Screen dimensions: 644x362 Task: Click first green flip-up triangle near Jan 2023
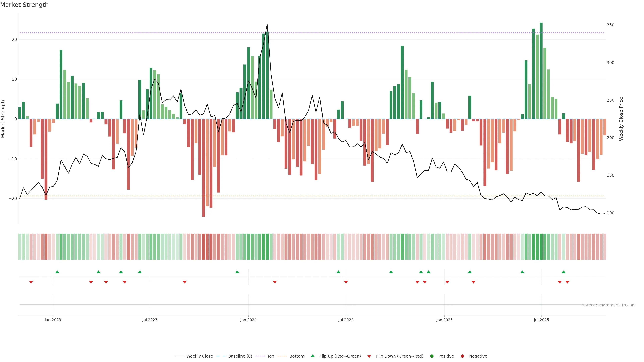click(57, 272)
